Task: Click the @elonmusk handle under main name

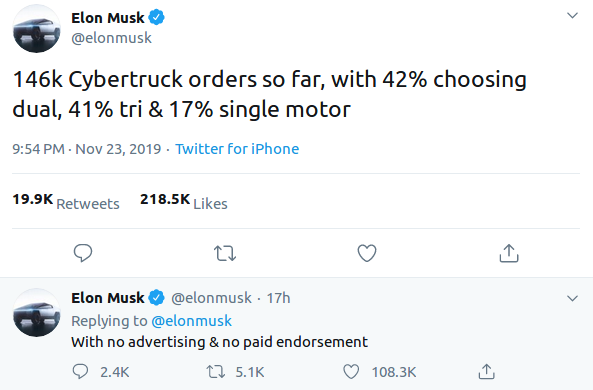Action: tap(111, 38)
